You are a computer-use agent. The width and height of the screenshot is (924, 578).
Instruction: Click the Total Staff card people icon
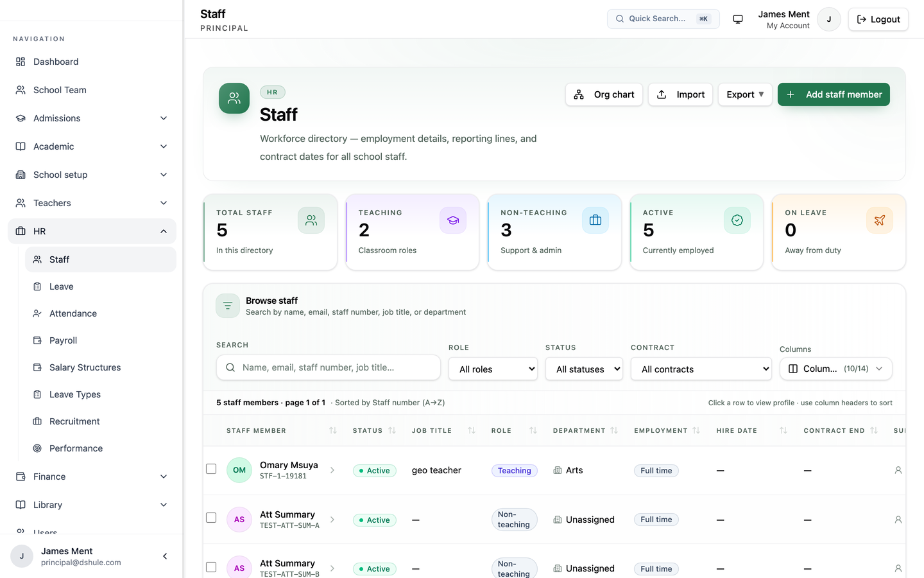(x=311, y=220)
